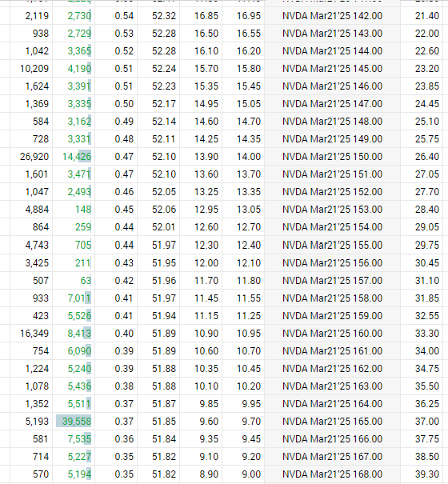This screenshot has width=448, height=484.
Task: Click the green 705 open interest value
Action: tap(83, 245)
